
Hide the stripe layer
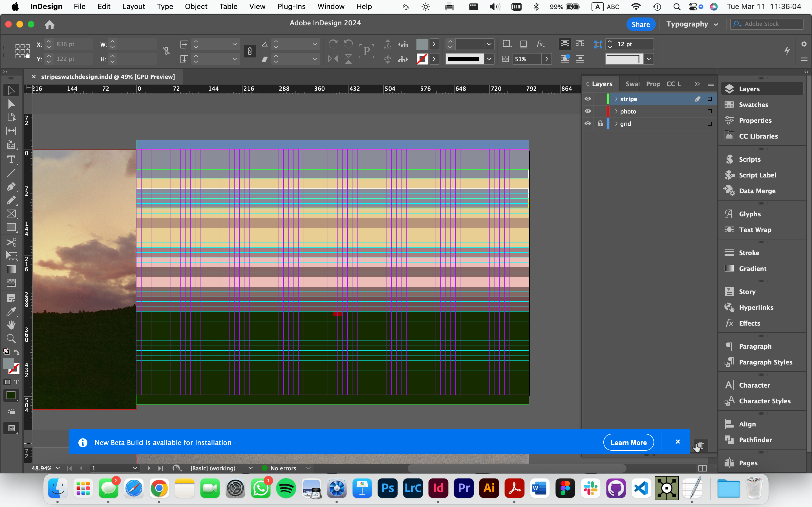588,99
